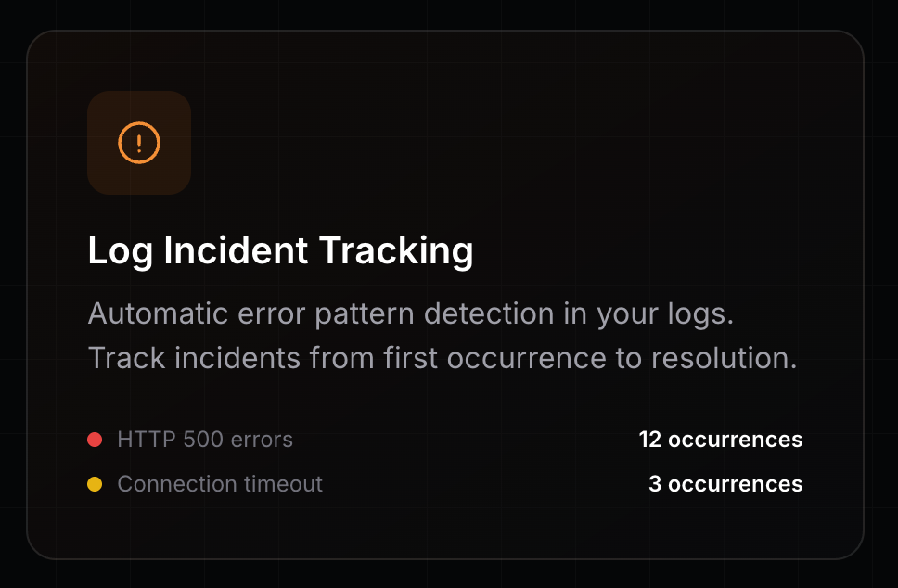Click the word "Log" in the heading
The width and height of the screenshot is (898, 588).
121,252
